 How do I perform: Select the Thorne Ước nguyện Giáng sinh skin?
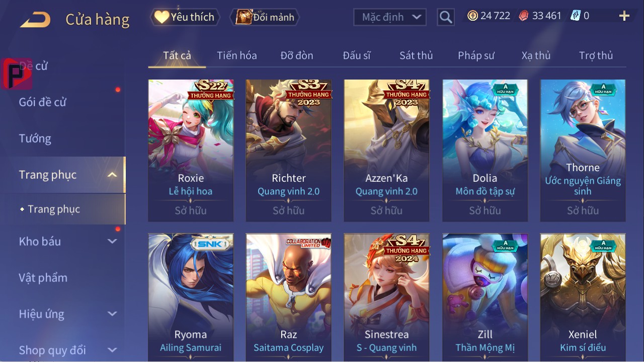point(583,151)
